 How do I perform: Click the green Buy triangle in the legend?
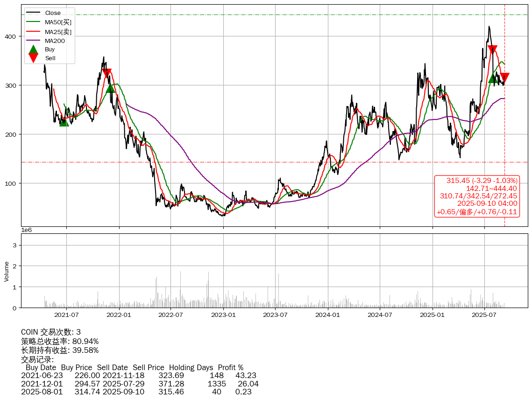tap(33, 49)
